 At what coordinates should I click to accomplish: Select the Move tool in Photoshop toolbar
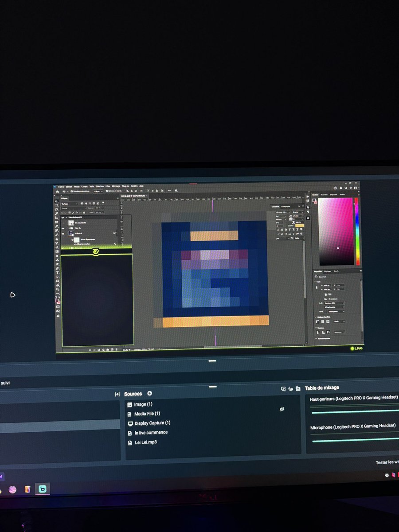tap(56, 201)
